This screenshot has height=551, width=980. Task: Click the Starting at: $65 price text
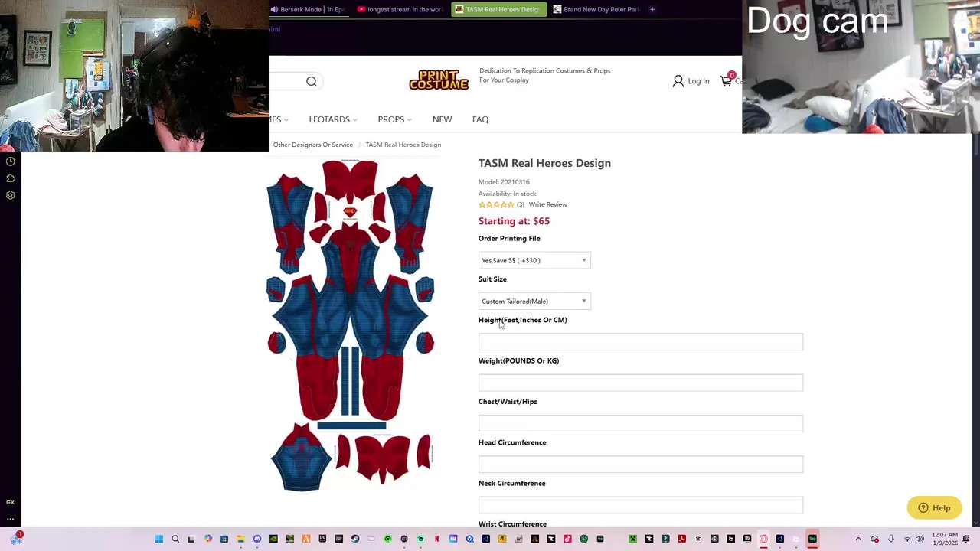point(514,221)
